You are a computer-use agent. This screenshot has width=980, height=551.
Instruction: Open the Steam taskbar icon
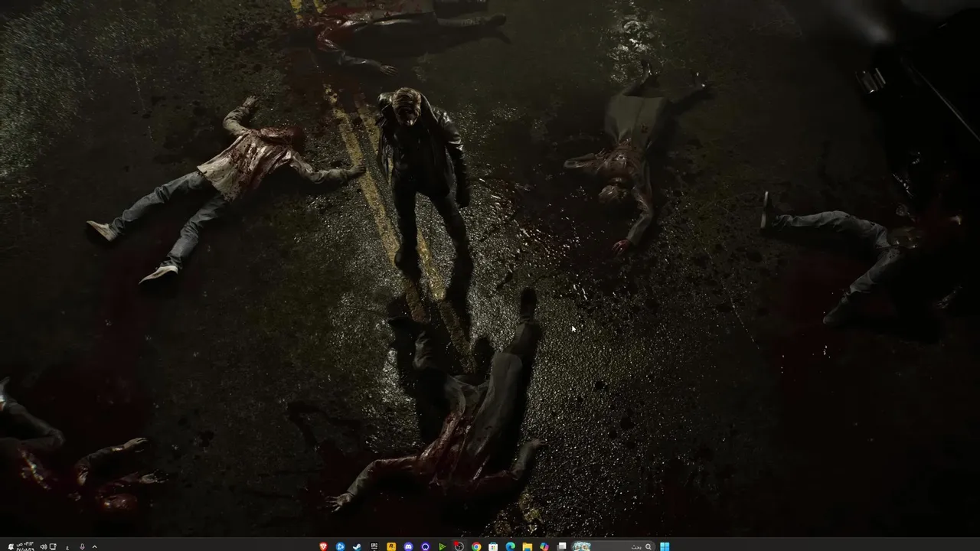(357, 546)
